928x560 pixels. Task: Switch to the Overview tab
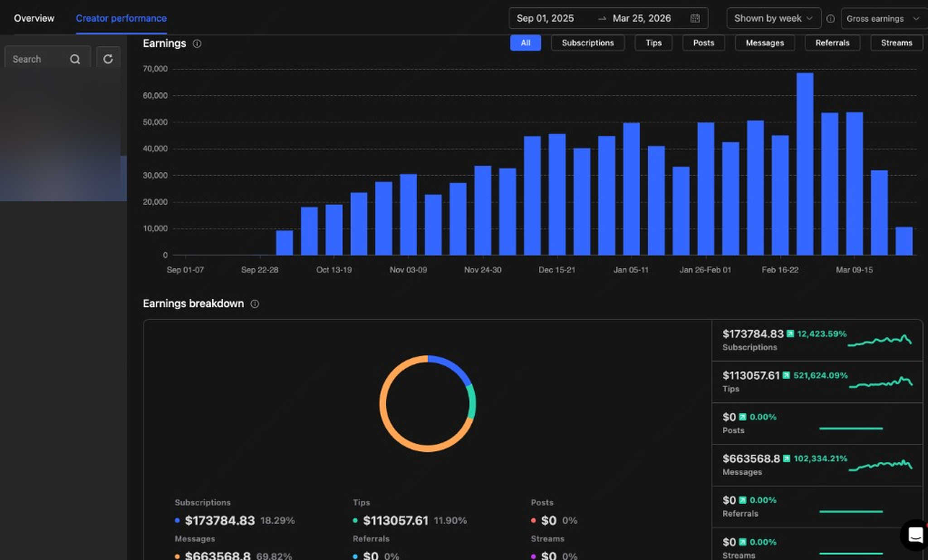pos(34,18)
